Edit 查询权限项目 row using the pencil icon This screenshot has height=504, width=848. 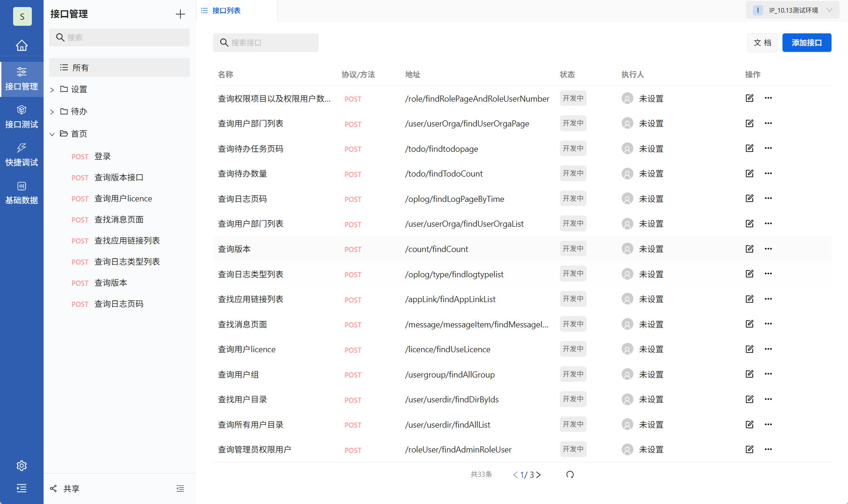(x=749, y=98)
